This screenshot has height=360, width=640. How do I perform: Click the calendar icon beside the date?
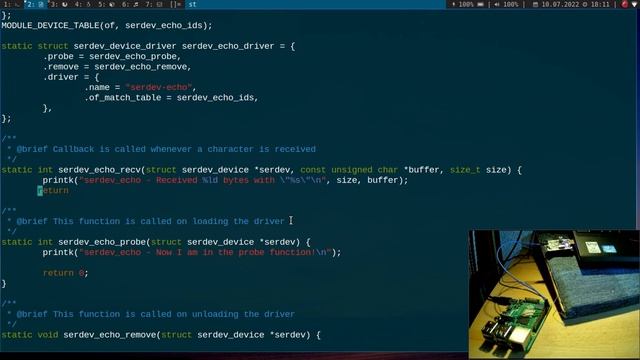pyautogui.click(x=536, y=4)
